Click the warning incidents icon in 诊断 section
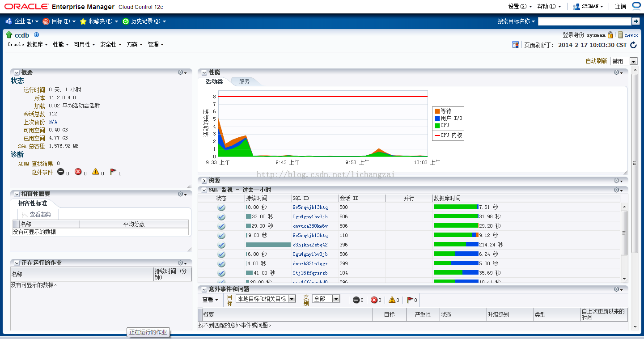The height and width of the screenshot is (339, 644). pos(96,172)
